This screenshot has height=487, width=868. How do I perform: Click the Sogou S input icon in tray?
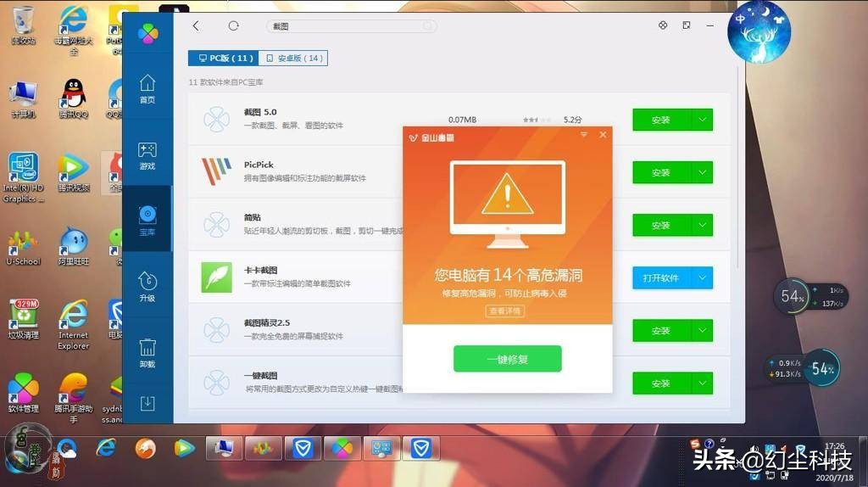pos(695,443)
